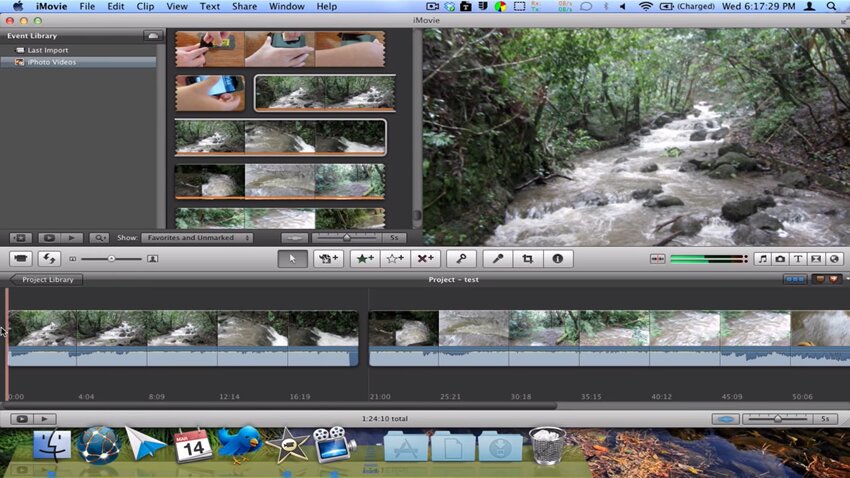
Task: Click the Wi-Fi status icon
Action: [x=645, y=7]
